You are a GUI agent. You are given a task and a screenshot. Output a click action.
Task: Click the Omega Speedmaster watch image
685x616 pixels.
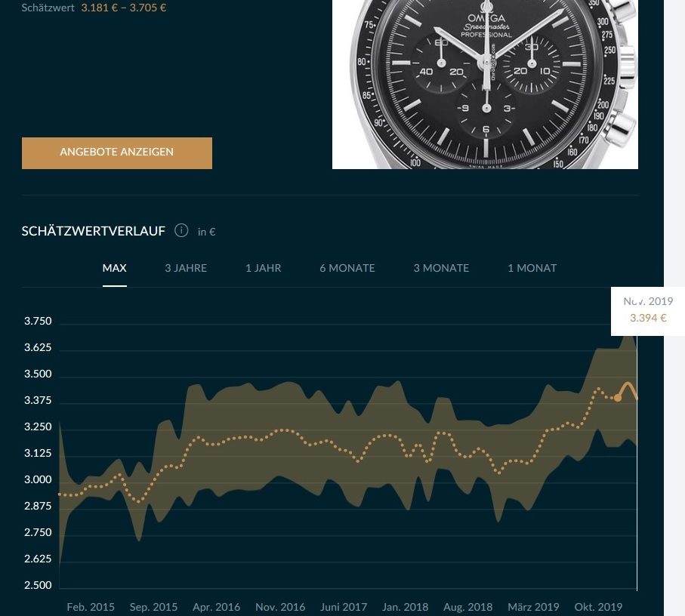[x=485, y=83]
